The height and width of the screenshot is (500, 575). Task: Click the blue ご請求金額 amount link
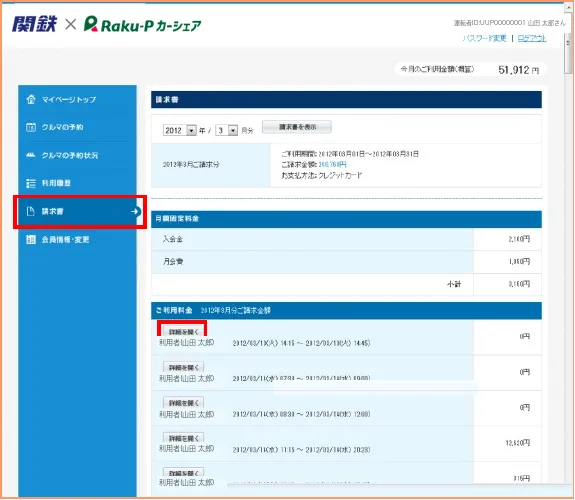coord(332,164)
